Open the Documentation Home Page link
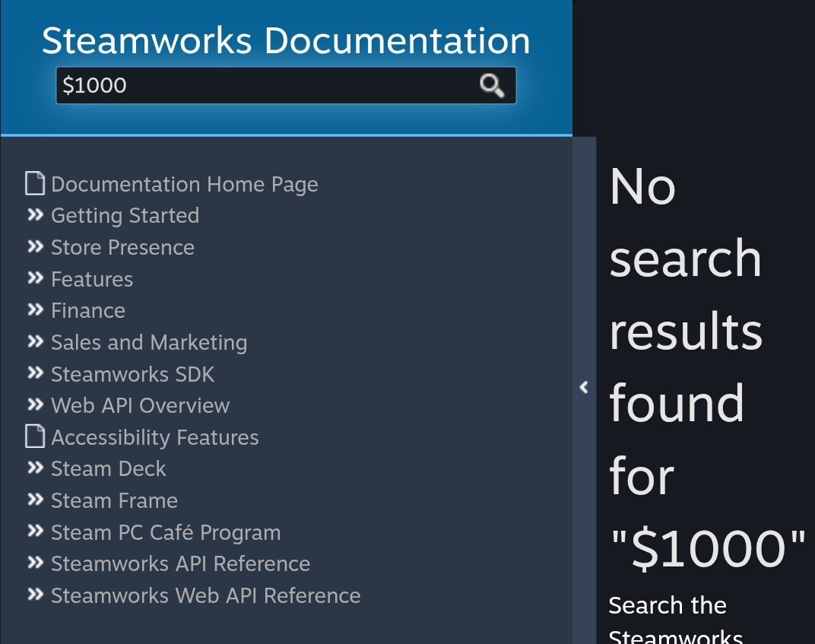 point(185,185)
